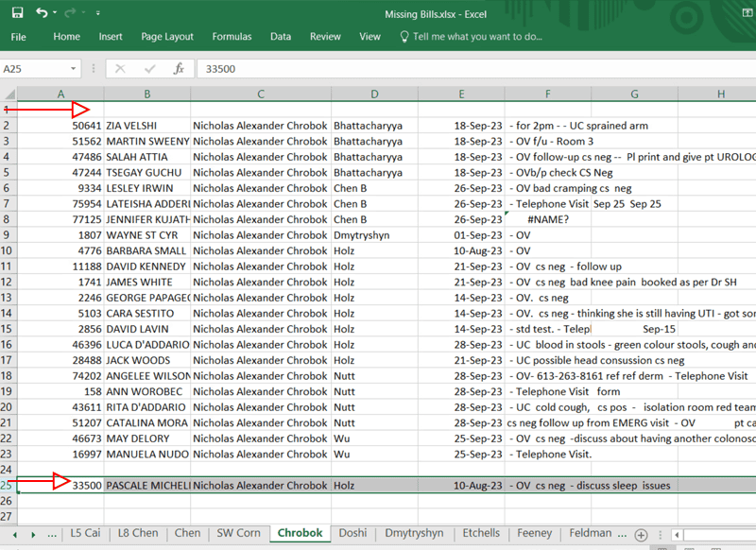Expand Customize Quick Access Toolbar dropdown

coord(96,14)
